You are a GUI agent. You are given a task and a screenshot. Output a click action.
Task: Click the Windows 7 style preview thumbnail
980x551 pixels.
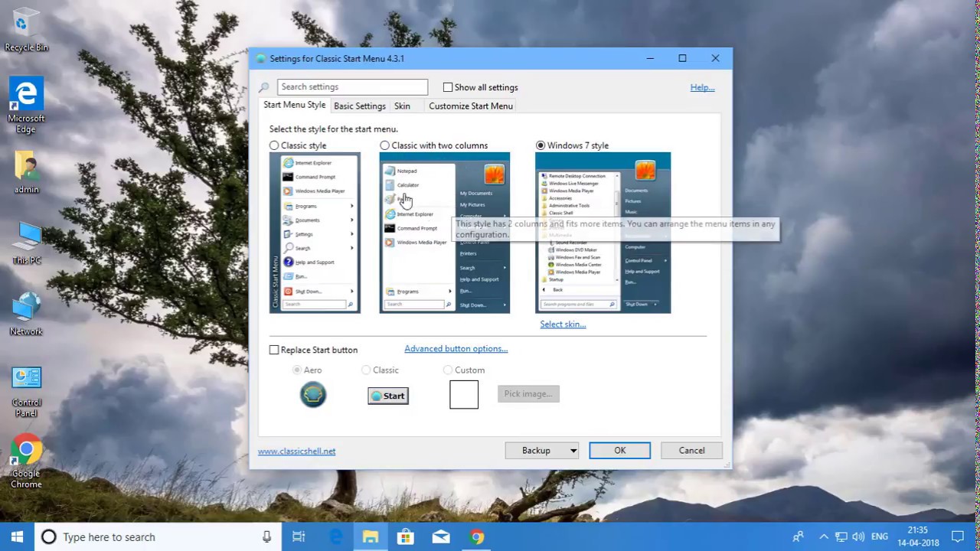tap(603, 233)
